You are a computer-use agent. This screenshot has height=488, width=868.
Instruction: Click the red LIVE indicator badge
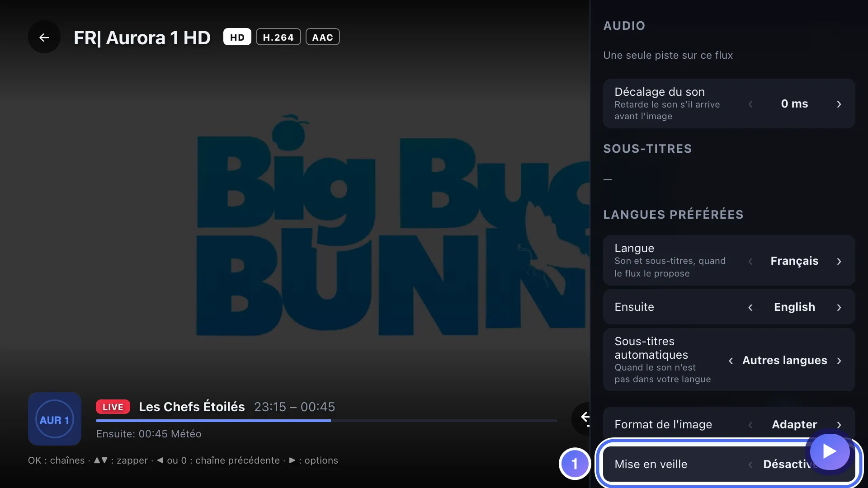click(113, 407)
